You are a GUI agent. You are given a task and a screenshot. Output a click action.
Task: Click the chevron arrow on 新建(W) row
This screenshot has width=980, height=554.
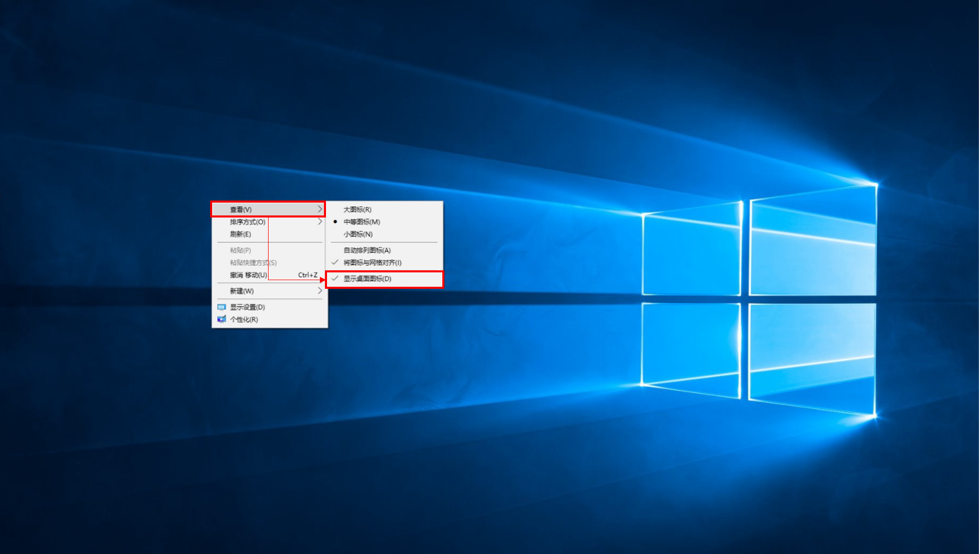[320, 290]
